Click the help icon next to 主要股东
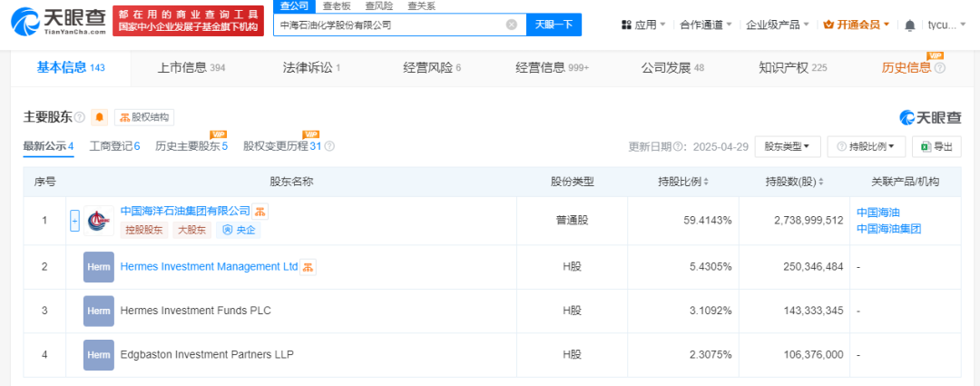 click(79, 117)
